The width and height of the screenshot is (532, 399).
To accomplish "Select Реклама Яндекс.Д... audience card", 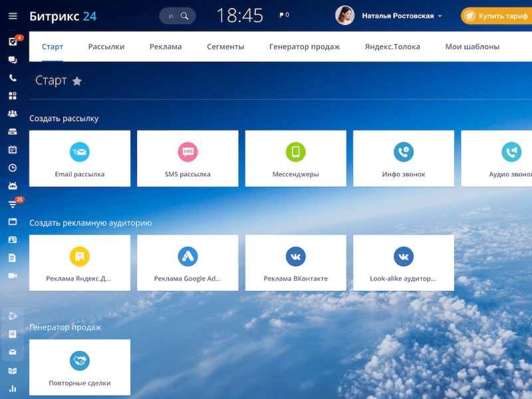I will click(x=80, y=263).
